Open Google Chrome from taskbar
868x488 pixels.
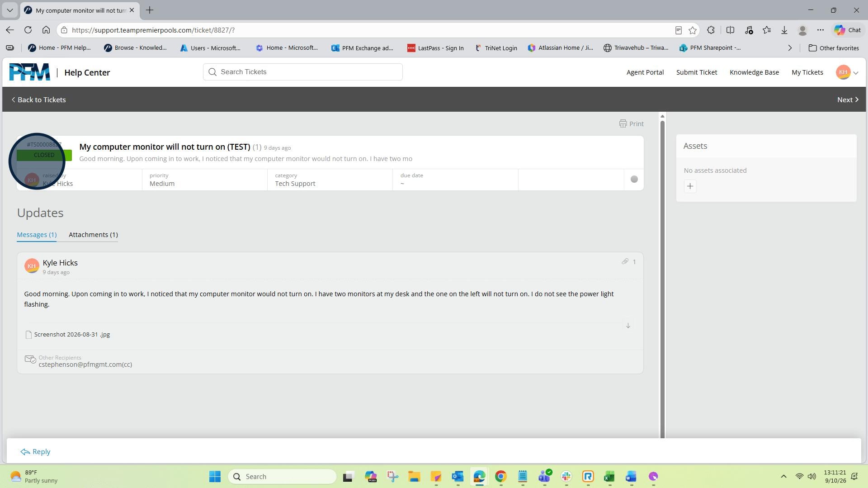point(500,476)
